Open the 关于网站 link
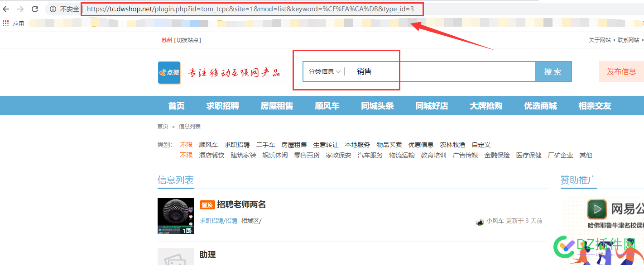This screenshot has width=644, height=265. click(x=600, y=40)
